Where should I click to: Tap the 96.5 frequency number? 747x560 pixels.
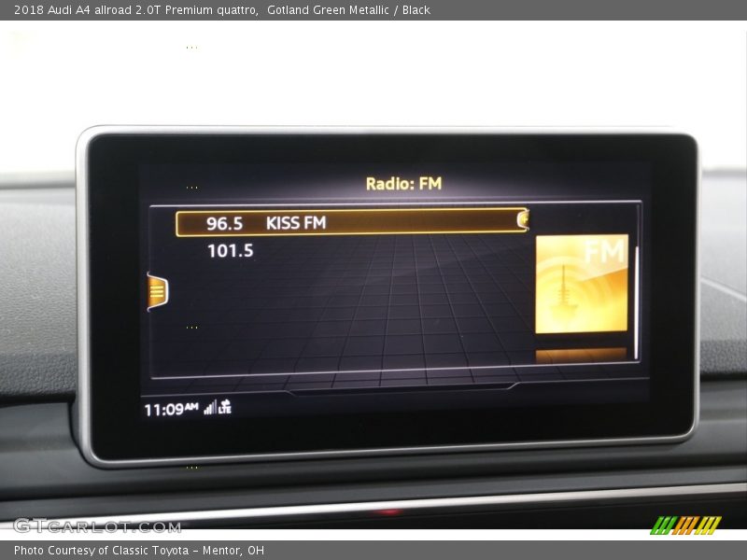224,223
